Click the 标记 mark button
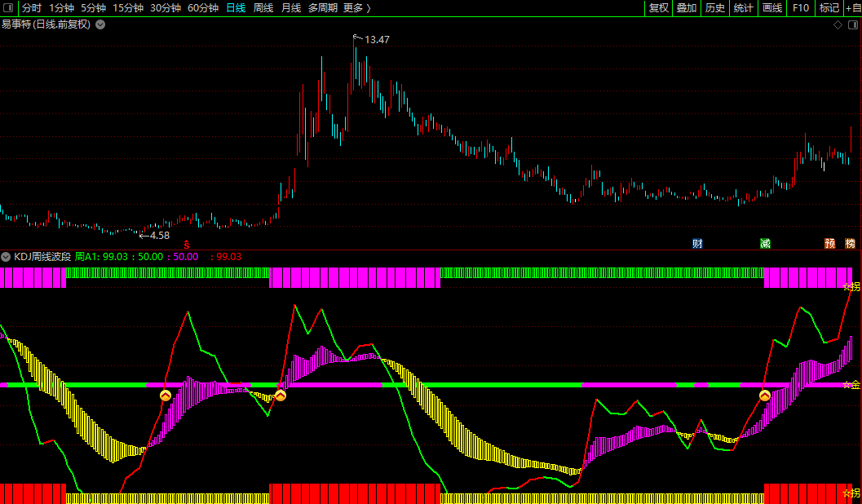 [829, 8]
